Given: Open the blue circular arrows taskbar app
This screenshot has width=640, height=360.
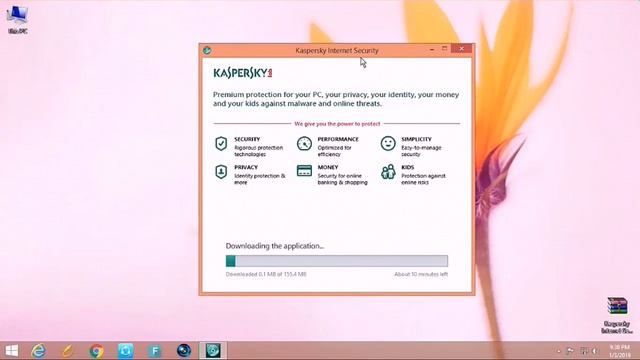Looking at the screenshot, I should click(126, 351).
